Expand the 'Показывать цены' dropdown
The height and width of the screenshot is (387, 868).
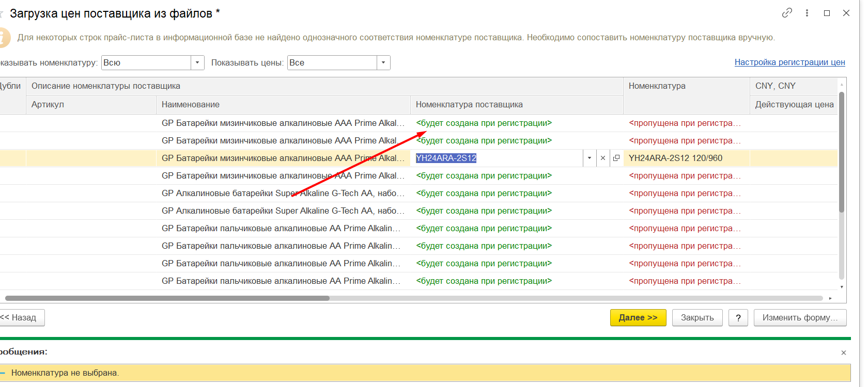tap(383, 63)
